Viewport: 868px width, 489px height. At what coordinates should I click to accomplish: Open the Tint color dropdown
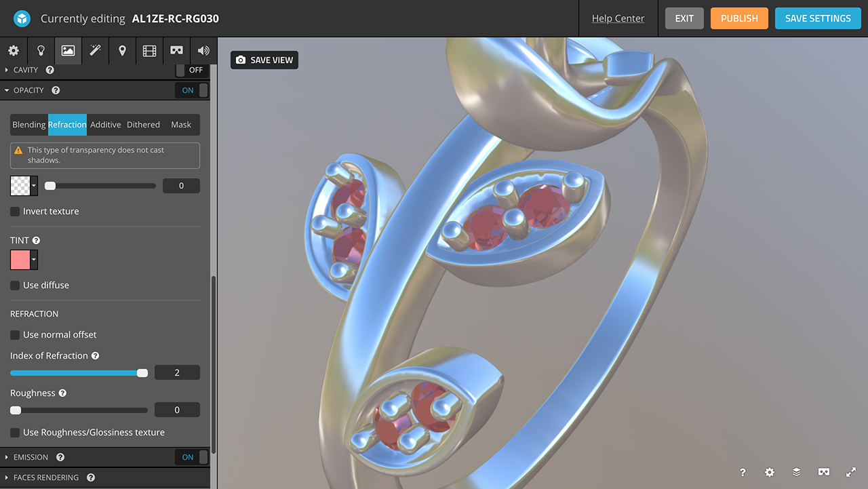click(34, 260)
